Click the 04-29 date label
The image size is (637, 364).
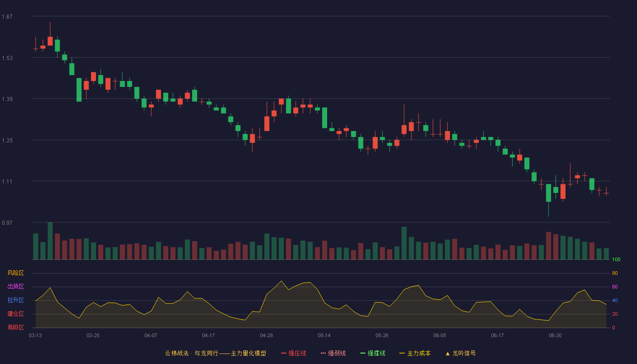266,335
